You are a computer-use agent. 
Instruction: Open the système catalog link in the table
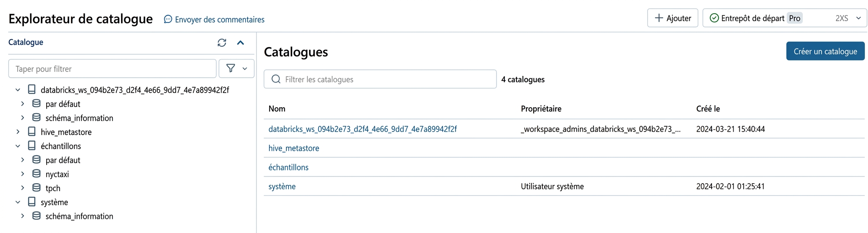282,186
